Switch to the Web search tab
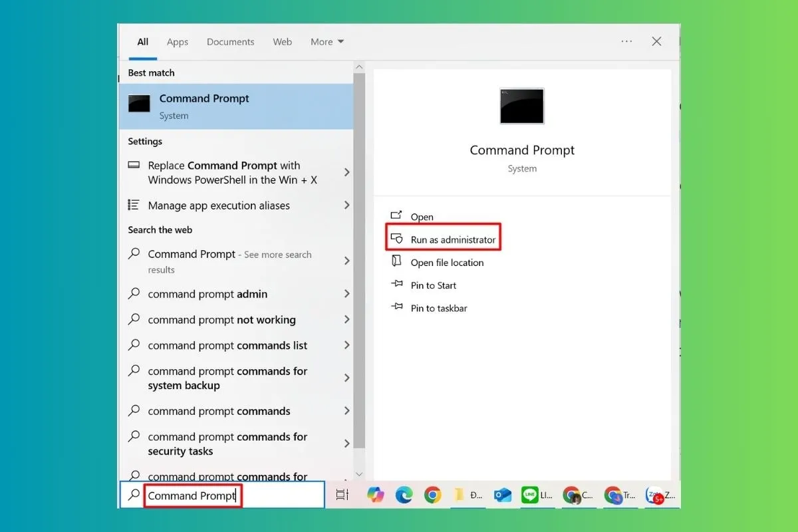The height and width of the screenshot is (532, 798). tap(282, 42)
